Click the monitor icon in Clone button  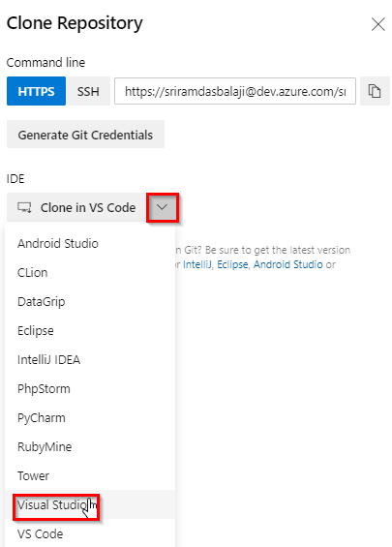pos(24,207)
